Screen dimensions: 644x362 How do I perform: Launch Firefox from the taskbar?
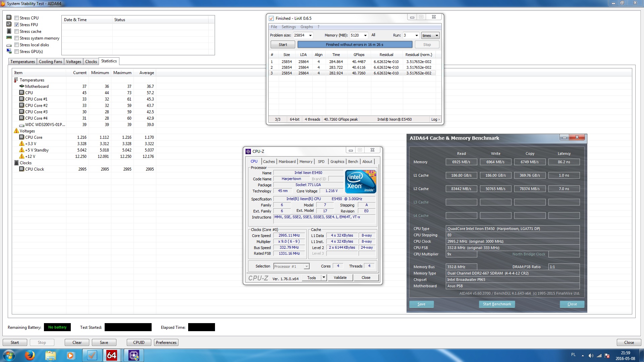click(x=30, y=355)
